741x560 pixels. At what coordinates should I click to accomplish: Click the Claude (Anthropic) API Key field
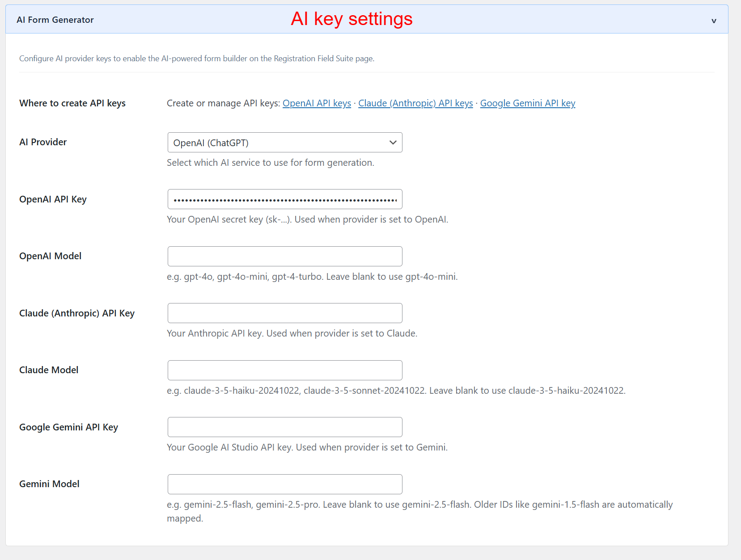[284, 313]
